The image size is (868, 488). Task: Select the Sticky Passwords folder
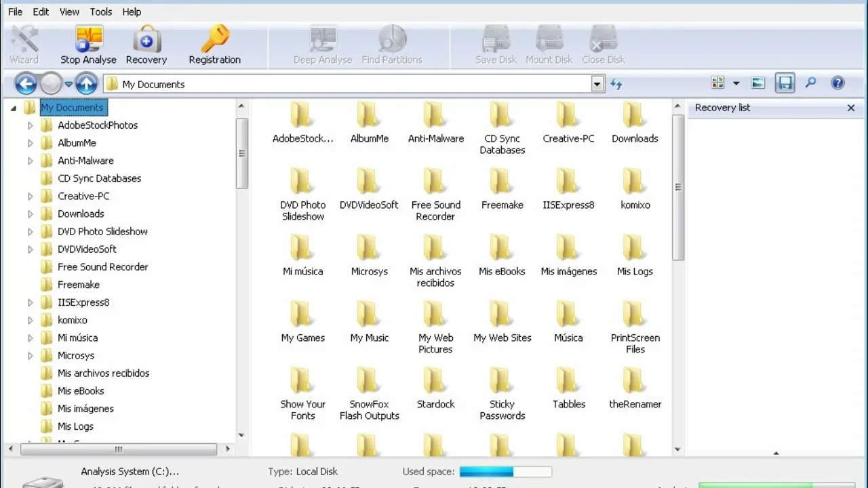point(502,394)
